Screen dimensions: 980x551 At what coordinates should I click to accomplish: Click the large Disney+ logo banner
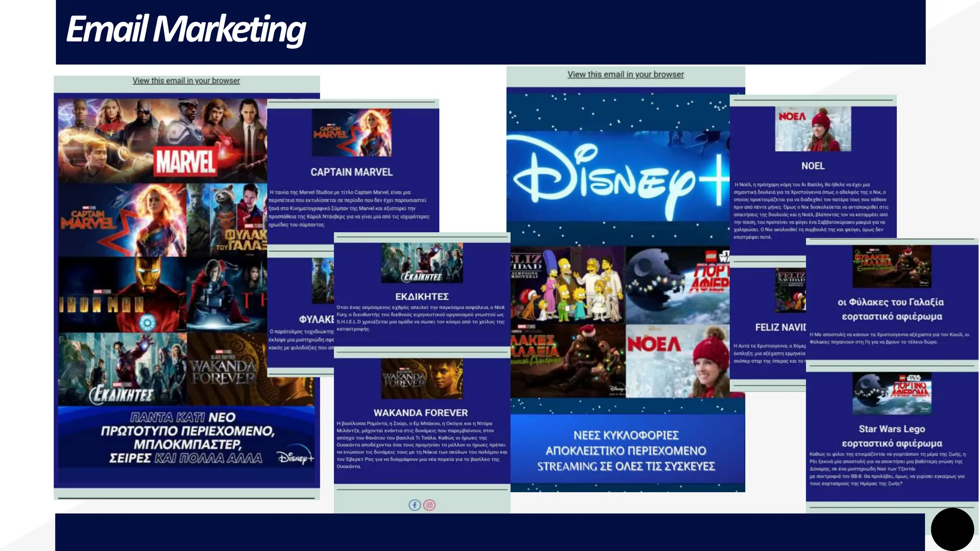pos(618,176)
